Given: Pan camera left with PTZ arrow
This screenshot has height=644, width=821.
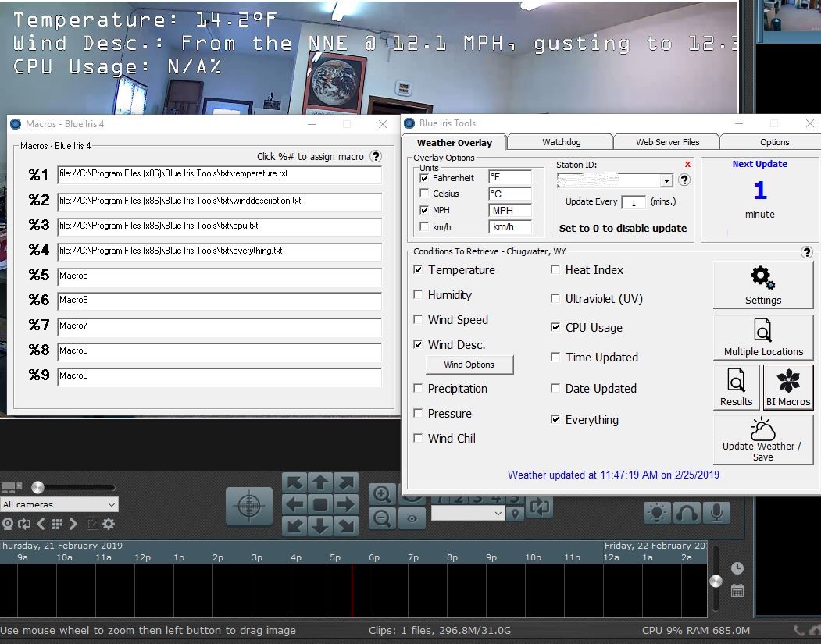Looking at the screenshot, I should [x=294, y=505].
